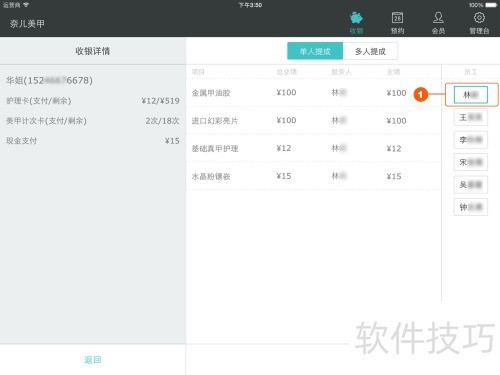Screen dimensions: 500x375
Task: Select employee 李 in staff list
Action: 471,140
